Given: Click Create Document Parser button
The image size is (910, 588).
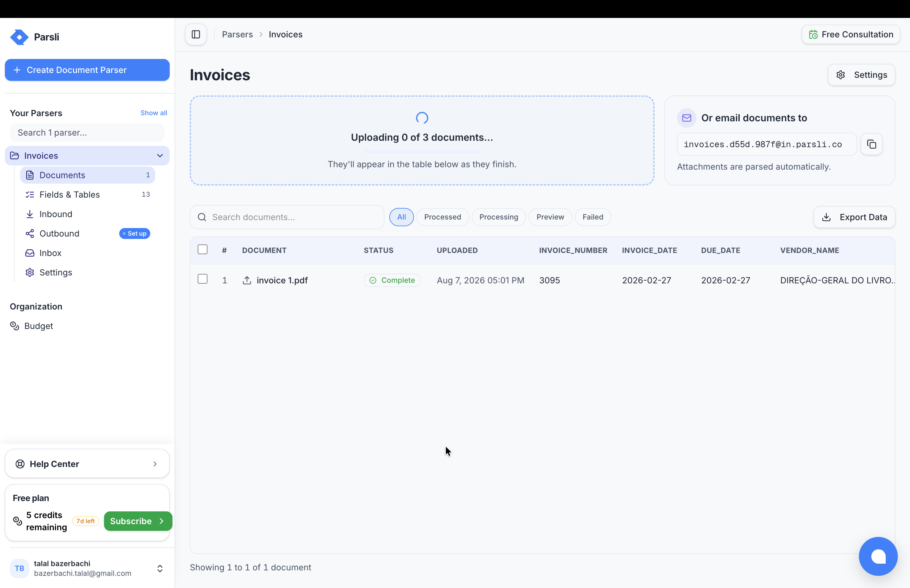Looking at the screenshot, I should pyautogui.click(x=87, y=70).
